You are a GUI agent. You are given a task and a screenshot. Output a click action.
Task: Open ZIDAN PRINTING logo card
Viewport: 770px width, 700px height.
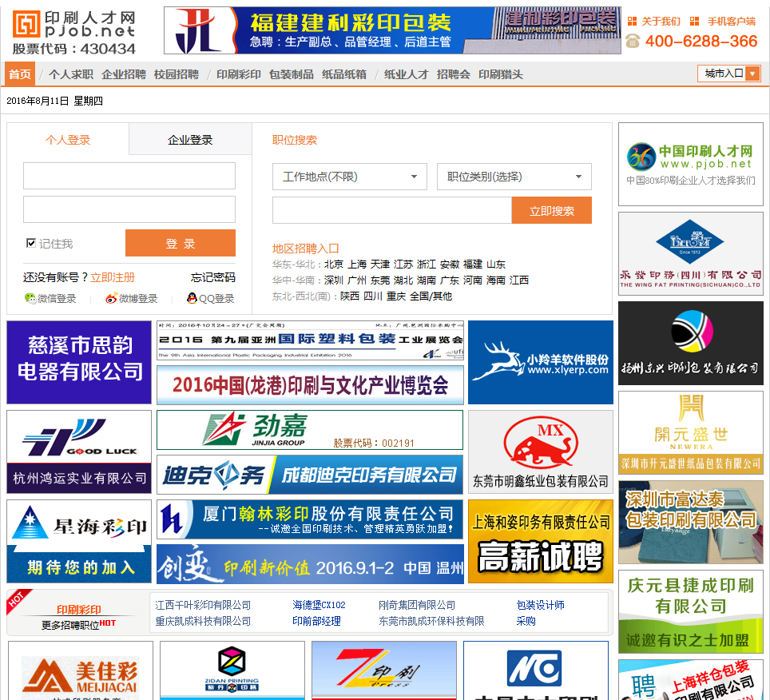[232, 670]
